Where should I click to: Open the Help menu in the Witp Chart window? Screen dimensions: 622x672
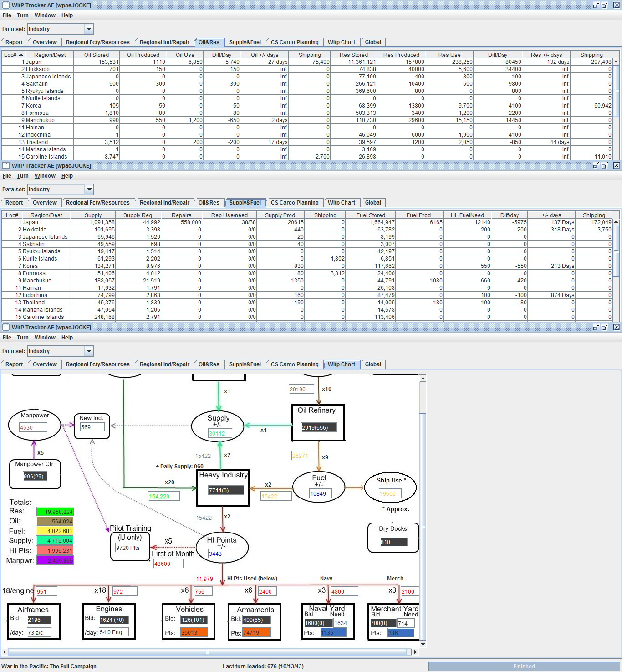[x=67, y=338]
